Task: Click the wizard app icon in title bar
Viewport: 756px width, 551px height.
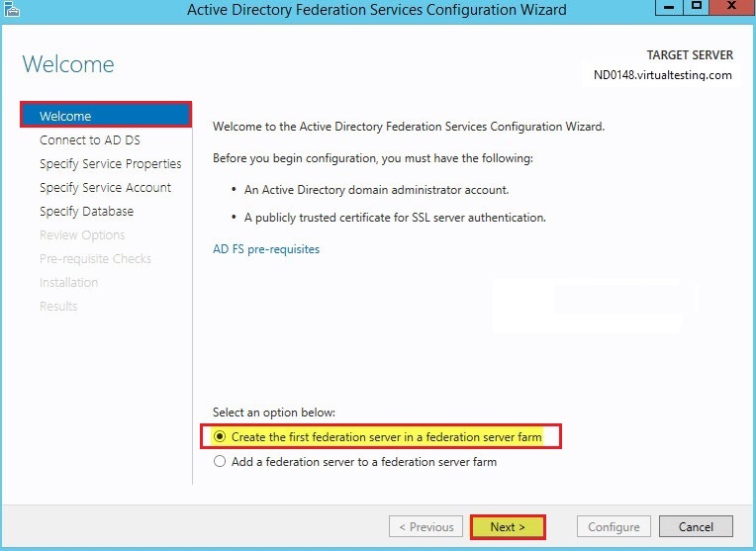Action: [x=12, y=9]
